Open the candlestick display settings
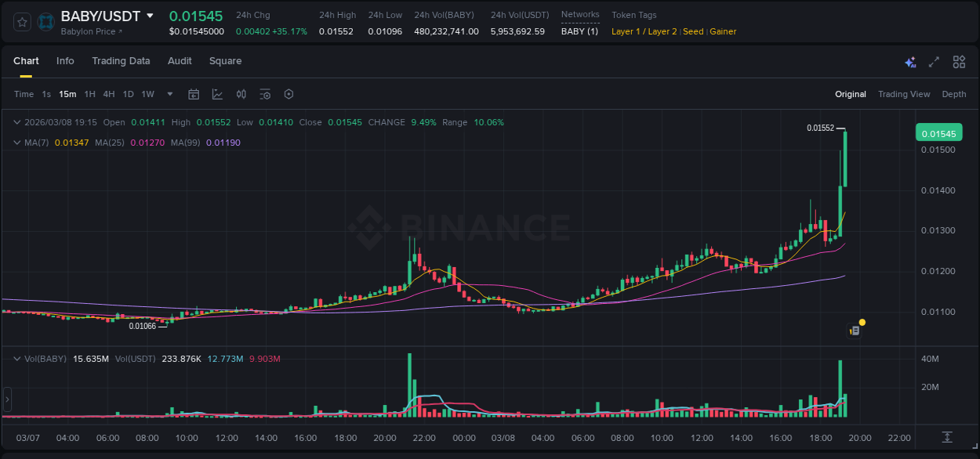This screenshot has width=980, height=459. 241,94
